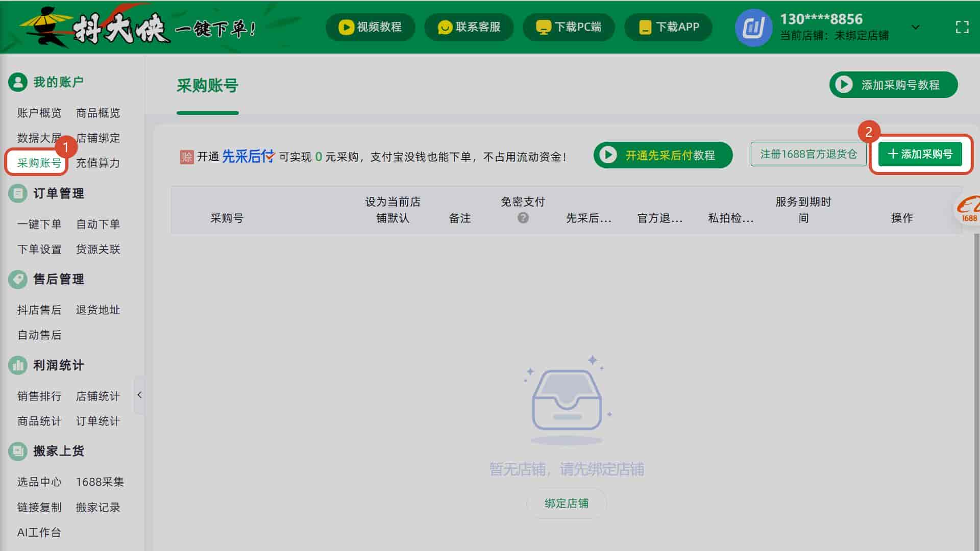This screenshot has height=551, width=980.
Task: Open 搬家记录 menu item
Action: (x=98, y=507)
